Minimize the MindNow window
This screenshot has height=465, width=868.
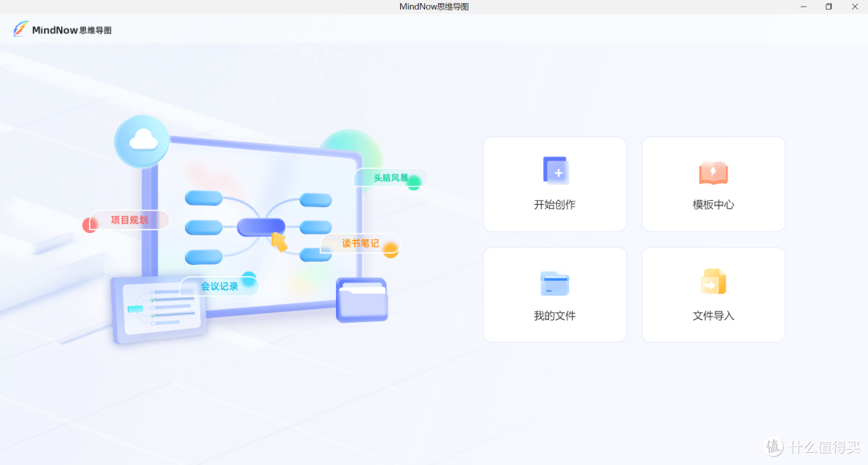pos(803,6)
